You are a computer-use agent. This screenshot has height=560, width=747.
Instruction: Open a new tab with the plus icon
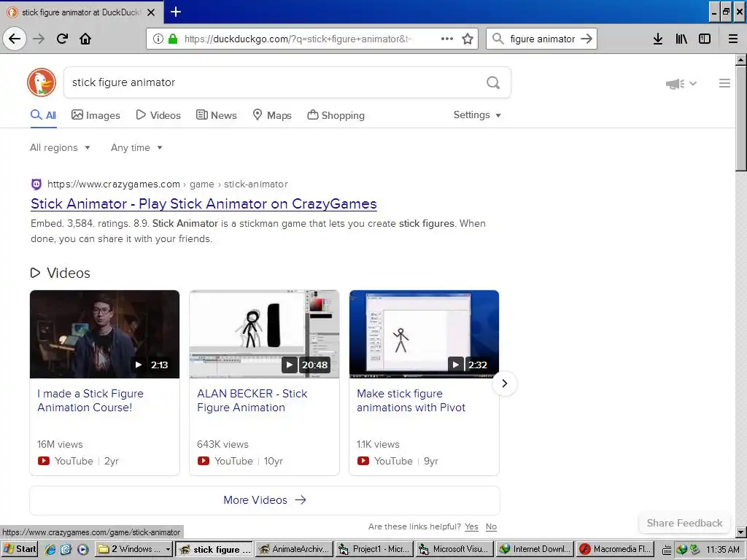176,12
